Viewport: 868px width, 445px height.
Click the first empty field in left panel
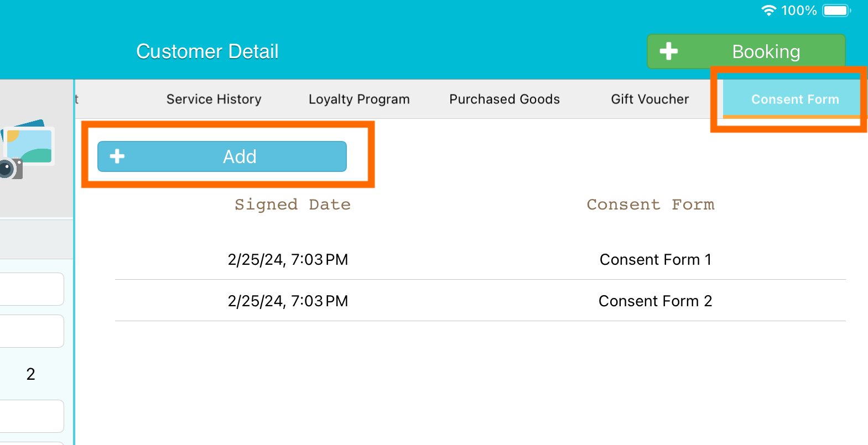click(x=32, y=289)
